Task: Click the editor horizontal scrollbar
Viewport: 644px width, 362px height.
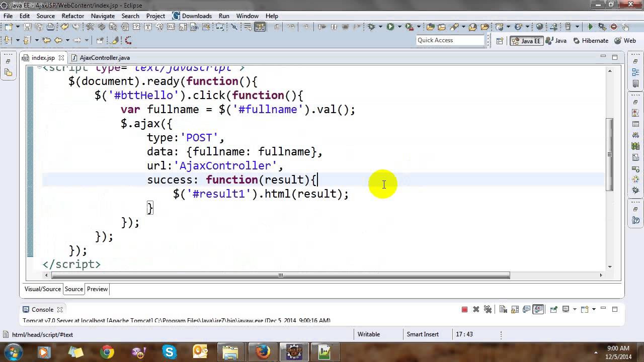Action: 281,275
